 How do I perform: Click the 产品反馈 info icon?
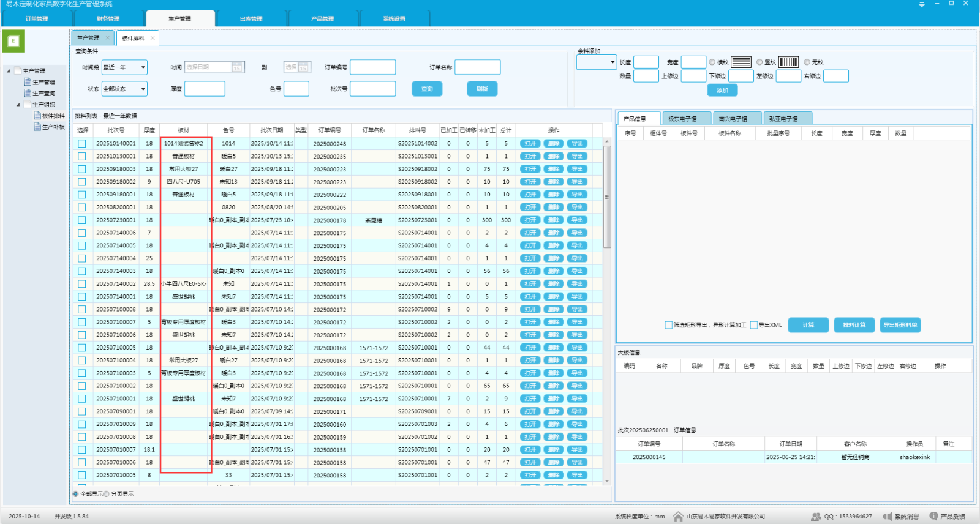[x=933, y=517]
